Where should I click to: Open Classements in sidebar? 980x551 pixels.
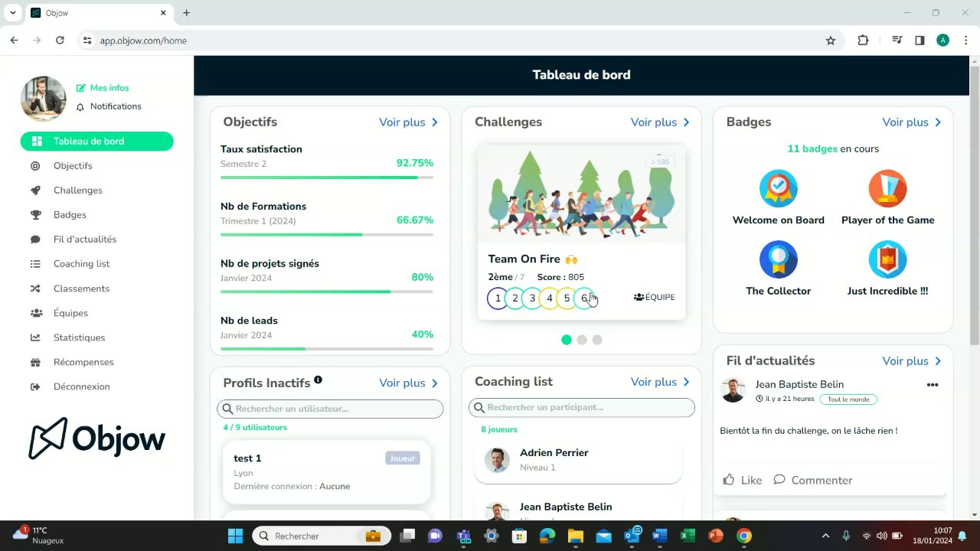click(81, 289)
